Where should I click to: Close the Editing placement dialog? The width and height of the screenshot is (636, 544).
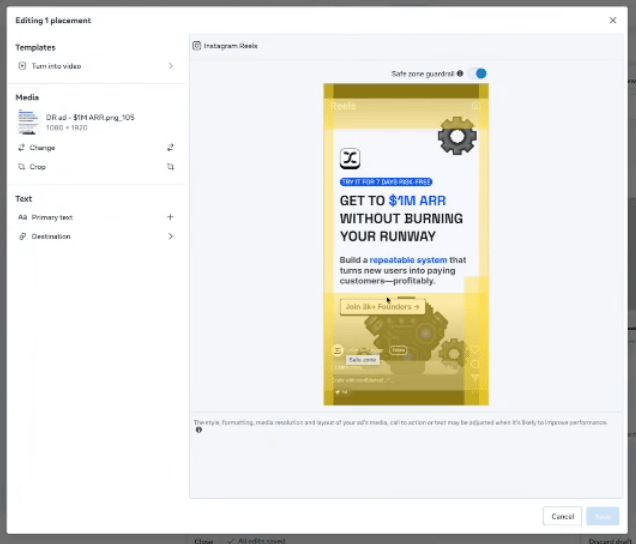pyautogui.click(x=613, y=20)
